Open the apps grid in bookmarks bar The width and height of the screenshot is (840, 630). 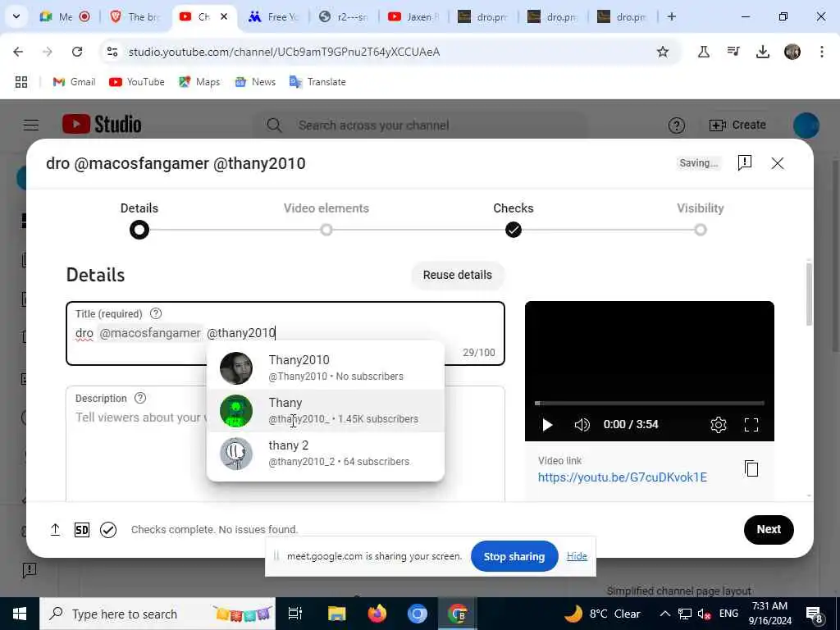pyautogui.click(x=21, y=82)
